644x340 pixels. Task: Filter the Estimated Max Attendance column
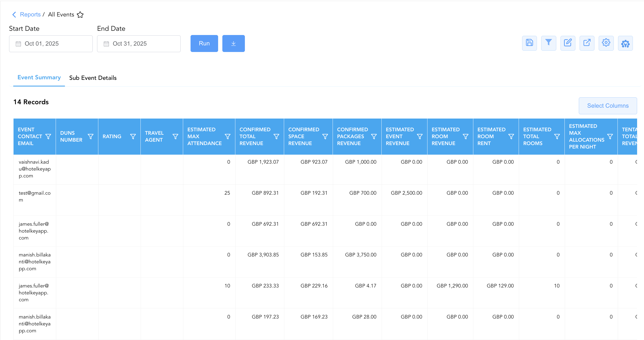click(x=228, y=136)
